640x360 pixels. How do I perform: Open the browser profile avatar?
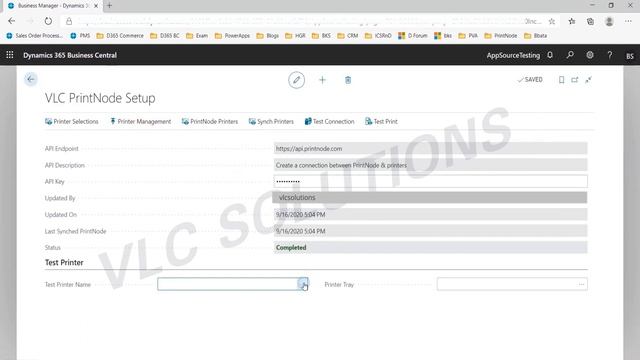(x=609, y=21)
